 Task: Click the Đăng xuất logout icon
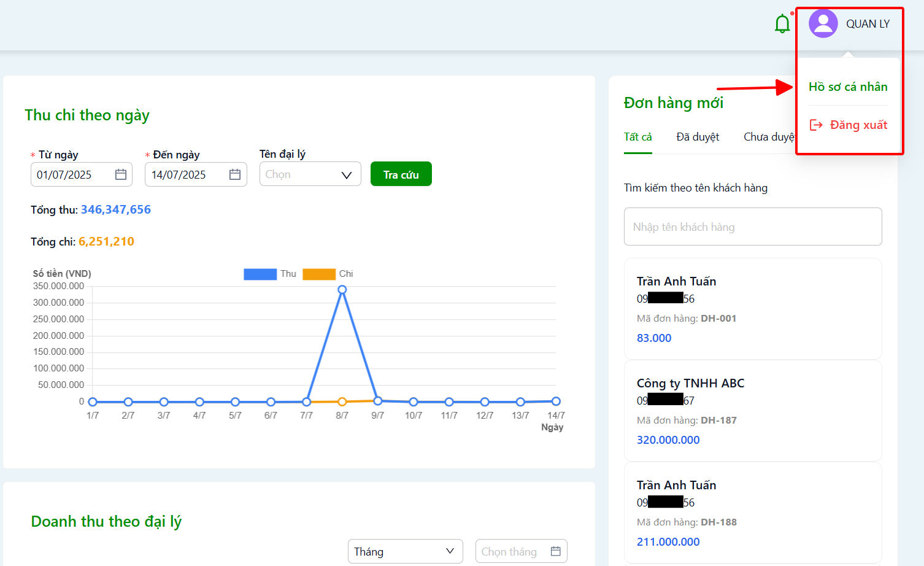pos(816,125)
